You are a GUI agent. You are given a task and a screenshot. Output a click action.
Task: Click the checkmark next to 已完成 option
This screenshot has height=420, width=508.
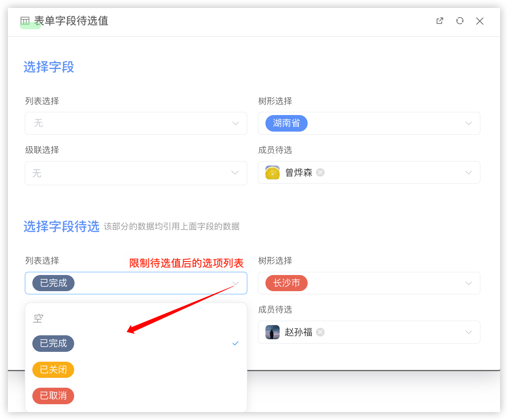tap(235, 344)
